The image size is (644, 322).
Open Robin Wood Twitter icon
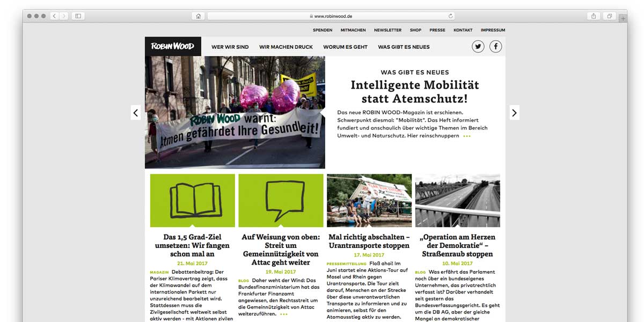(478, 47)
